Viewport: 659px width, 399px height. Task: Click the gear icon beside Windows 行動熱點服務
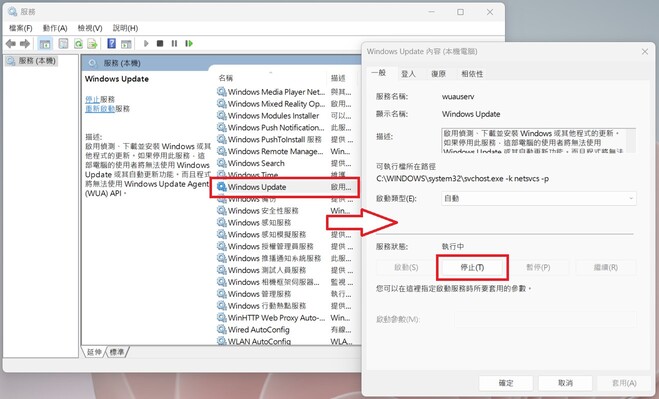(x=221, y=306)
